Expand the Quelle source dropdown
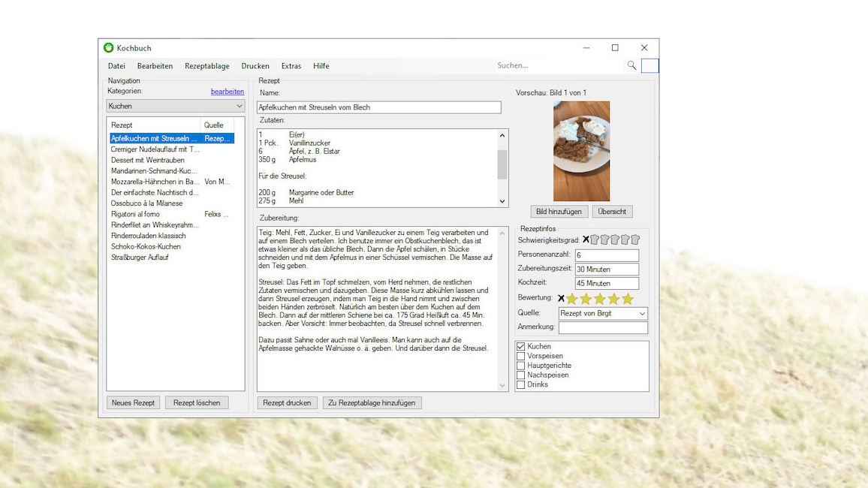Screen dimensions: 868x488 (642, 314)
